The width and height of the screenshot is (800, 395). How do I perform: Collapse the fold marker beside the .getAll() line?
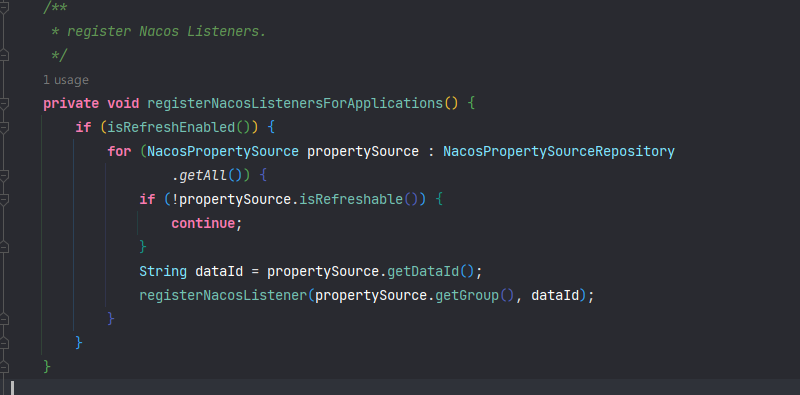4,176
